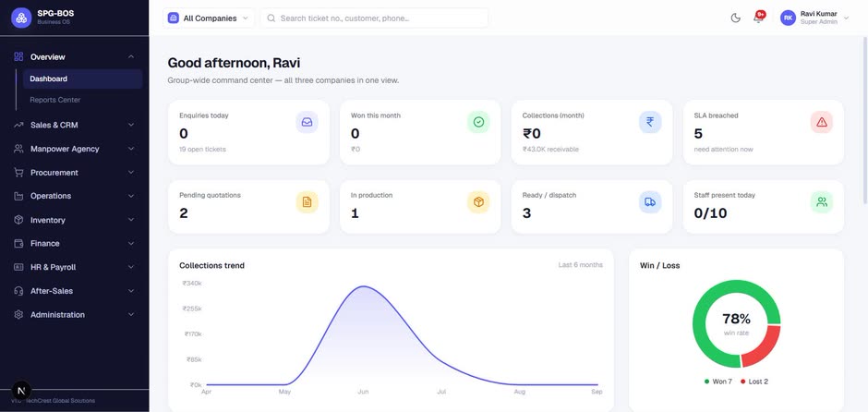This screenshot has height=412, width=868.
Task: Click the After-Sales headset icon
Action: pyautogui.click(x=18, y=291)
